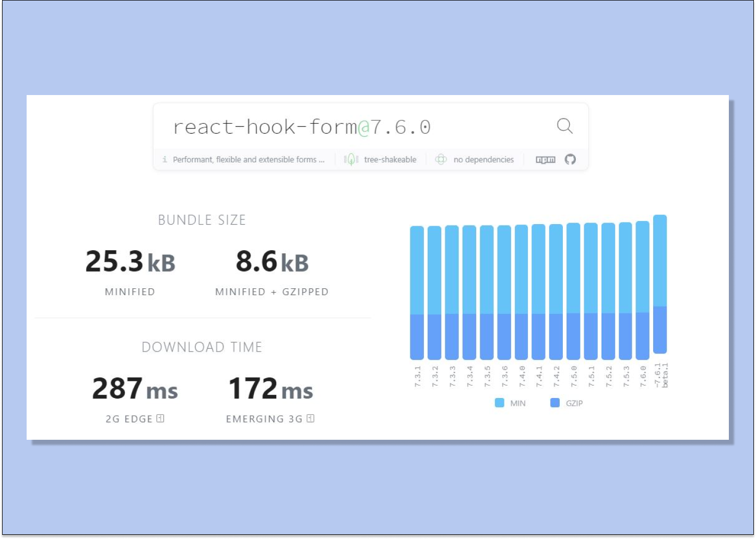Click the no dependencies icon
This screenshot has height=539, width=756.
441,159
